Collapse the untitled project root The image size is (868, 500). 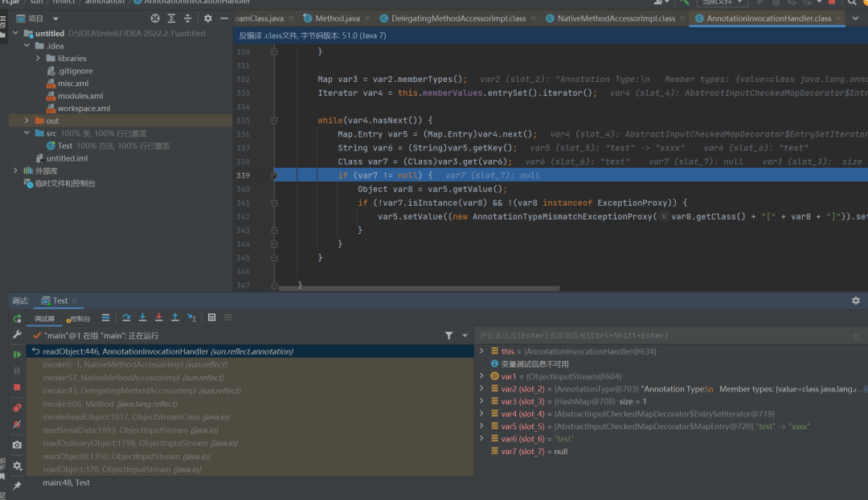[x=15, y=33]
